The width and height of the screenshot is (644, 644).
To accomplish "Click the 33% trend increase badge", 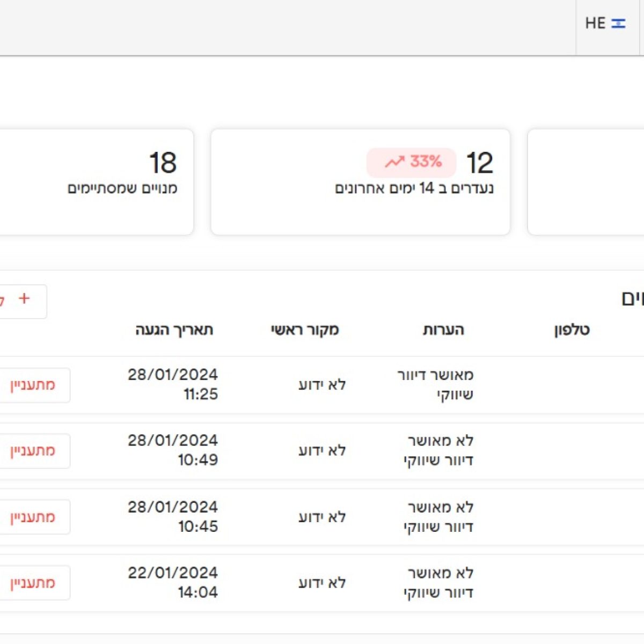I will 411,162.
